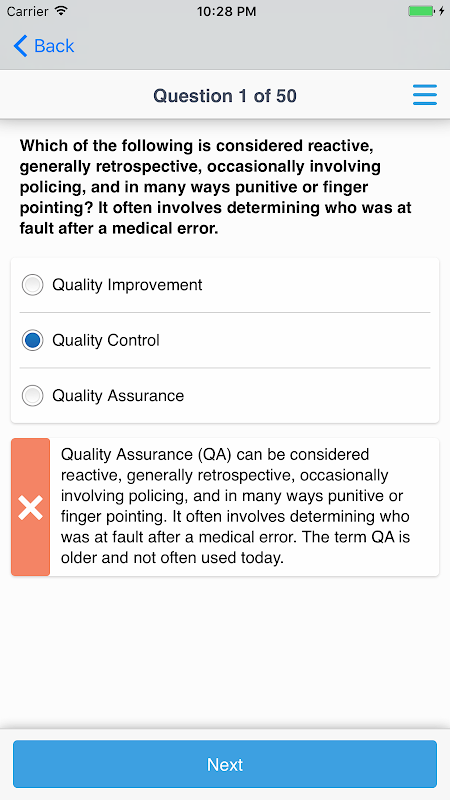The height and width of the screenshot is (800, 450).
Task: Click the Quality Improvement answer label
Action: (x=128, y=285)
